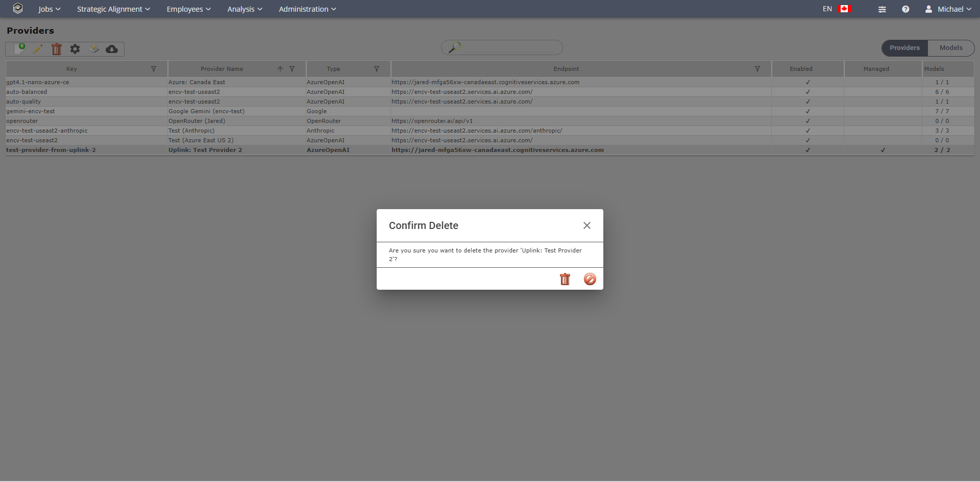This screenshot has height=482, width=980.
Task: Switch to the Models view
Action: pyautogui.click(x=950, y=48)
